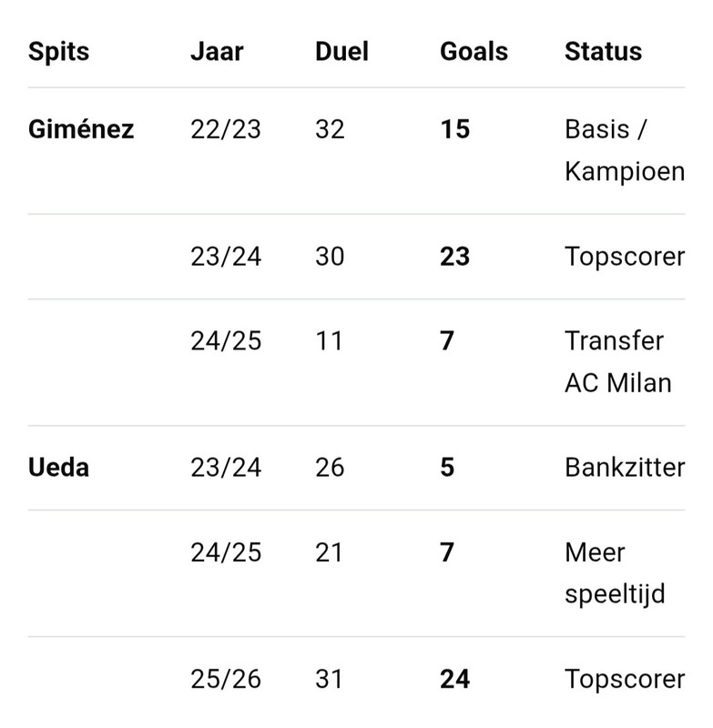713x728 pixels.
Task: Click the 15 goals value
Action: pyautogui.click(x=454, y=129)
